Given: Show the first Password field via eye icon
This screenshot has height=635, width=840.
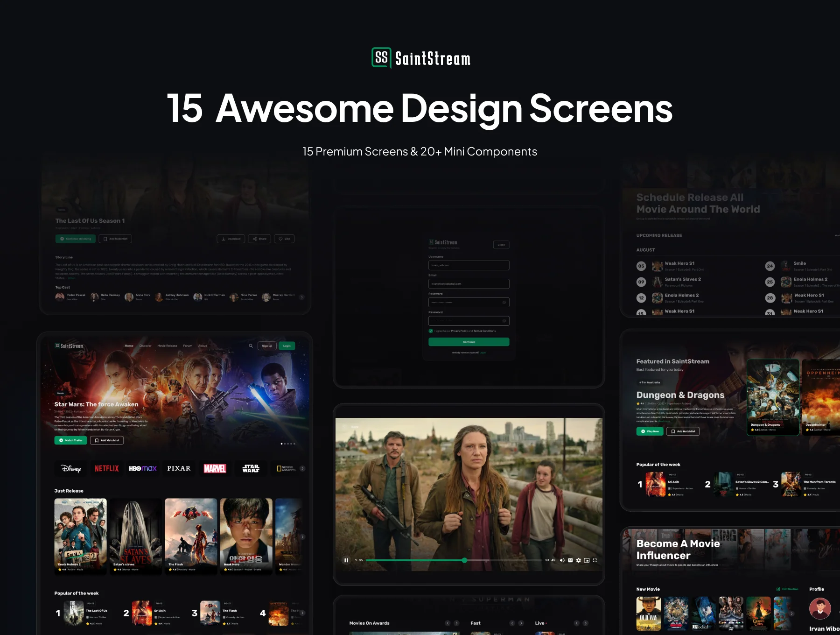Looking at the screenshot, I should [504, 303].
